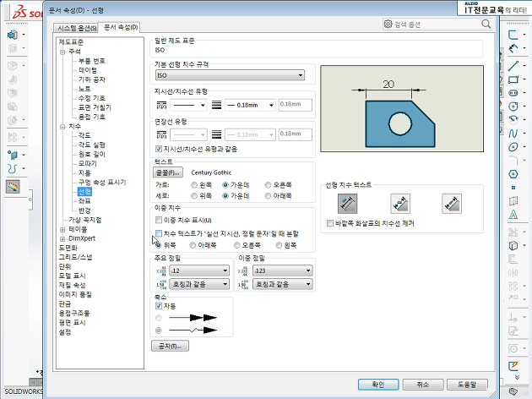Confirm with the 확인 button
Screen dimensions: 532x399
tap(378, 385)
